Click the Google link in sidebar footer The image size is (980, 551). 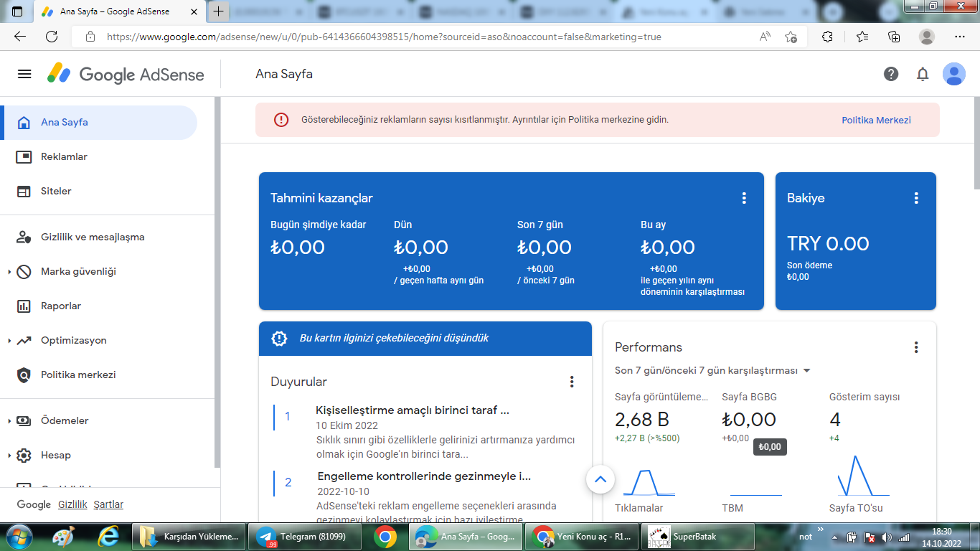[34, 504]
